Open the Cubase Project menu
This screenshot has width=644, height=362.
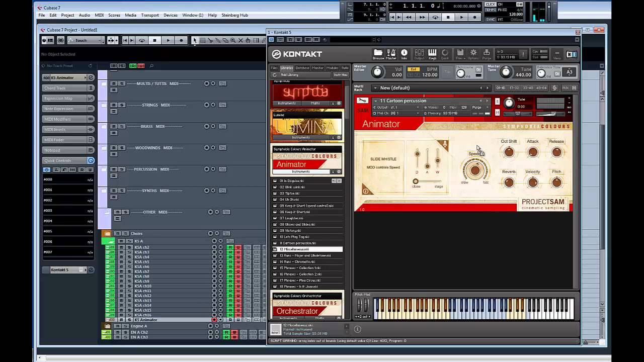[67, 15]
